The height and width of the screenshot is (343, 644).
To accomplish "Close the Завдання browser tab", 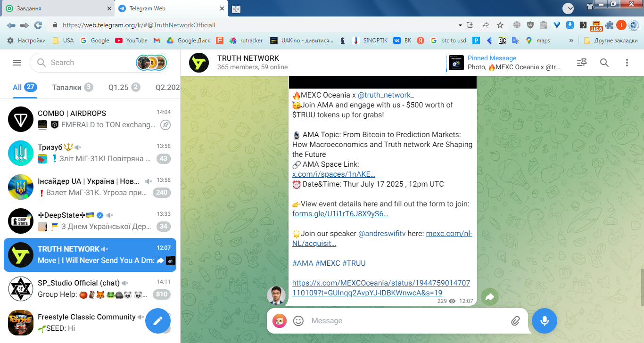I will coord(108,8).
